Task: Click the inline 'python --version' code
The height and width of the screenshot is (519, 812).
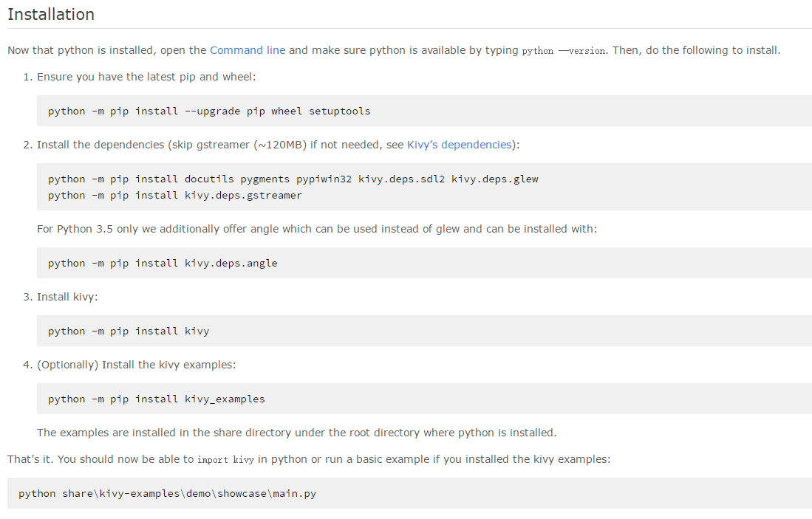Action: point(563,51)
